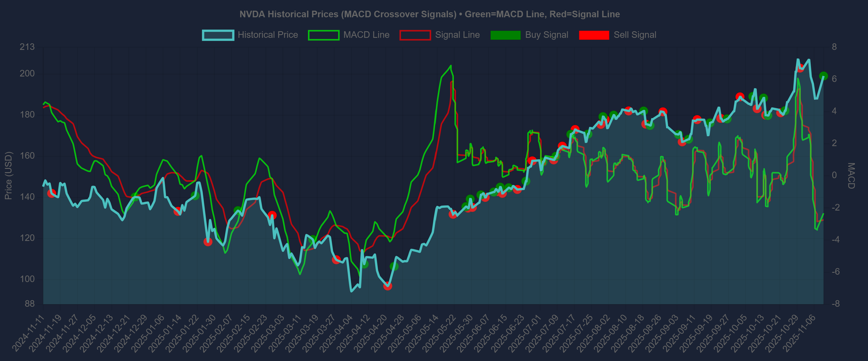This screenshot has width=868, height=361.
Task: Click the 213 price axis label
Action: (x=27, y=47)
